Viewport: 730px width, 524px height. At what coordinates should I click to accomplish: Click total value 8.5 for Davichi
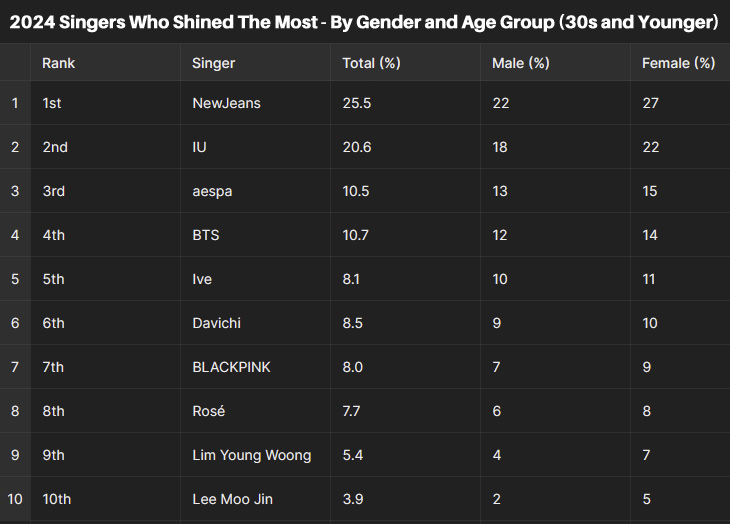(x=352, y=323)
